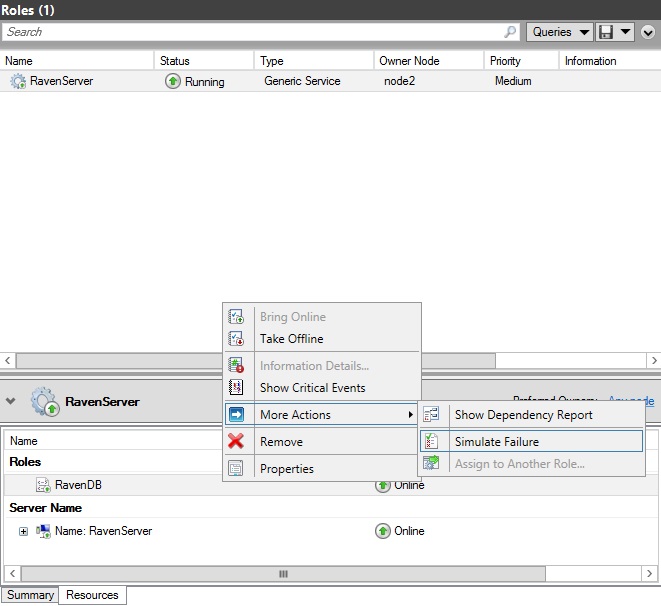Click the Properties icon in context menu
661x606 pixels.
[236, 468]
